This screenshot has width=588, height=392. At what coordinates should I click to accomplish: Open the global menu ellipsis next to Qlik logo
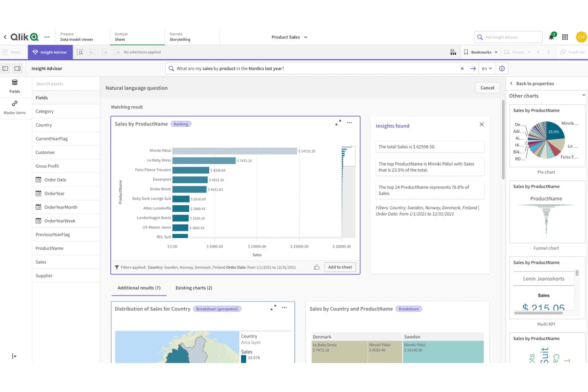pyautogui.click(x=47, y=37)
